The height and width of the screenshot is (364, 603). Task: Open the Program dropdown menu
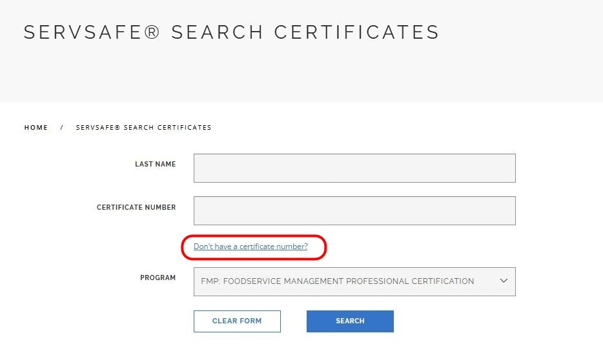coord(354,281)
